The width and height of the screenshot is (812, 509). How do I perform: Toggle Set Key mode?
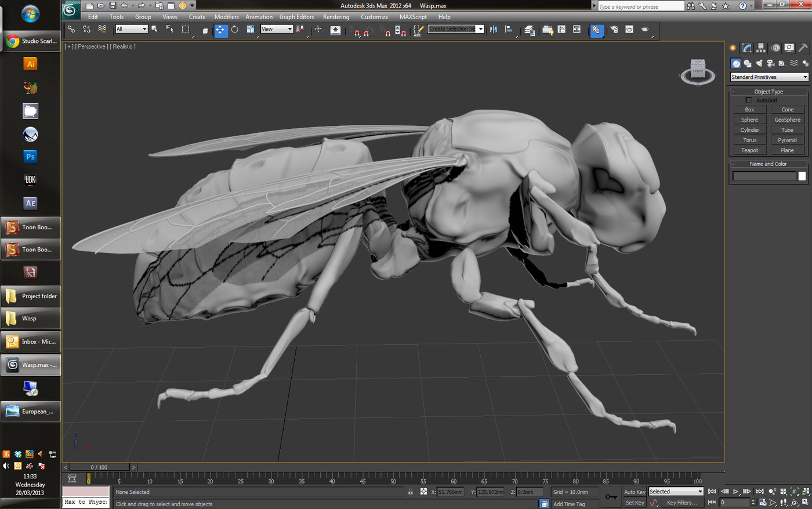(635, 503)
